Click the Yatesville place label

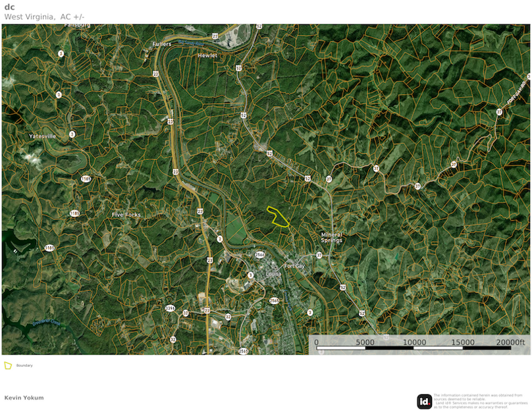point(42,134)
